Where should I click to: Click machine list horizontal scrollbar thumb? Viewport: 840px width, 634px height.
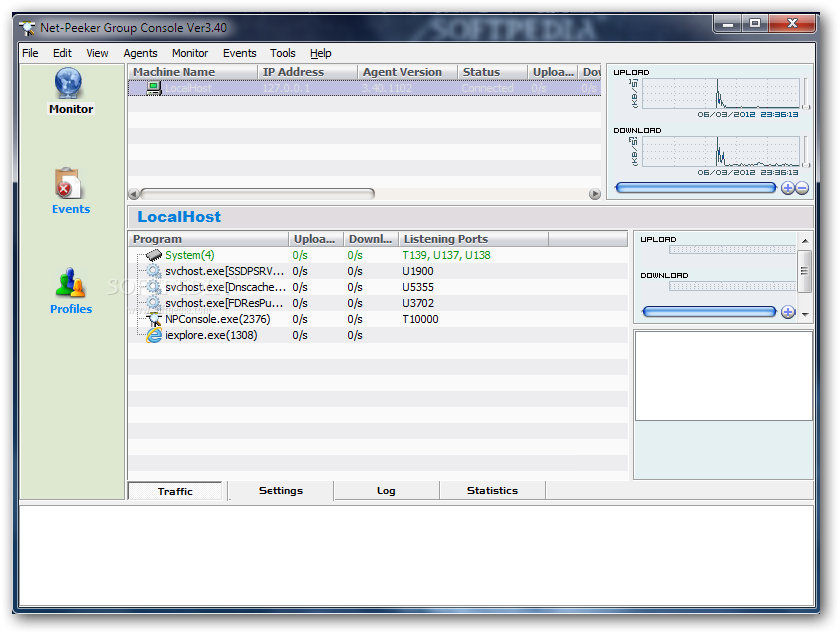257,193
